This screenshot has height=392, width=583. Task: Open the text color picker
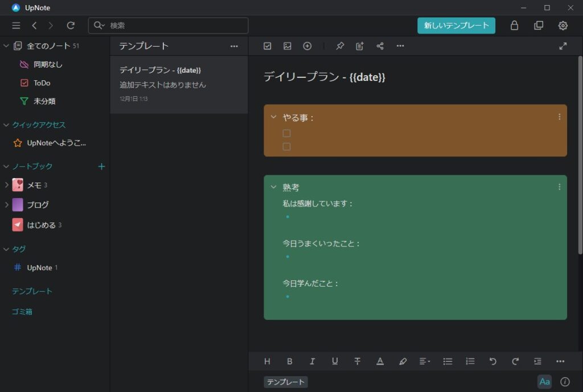pyautogui.click(x=380, y=361)
